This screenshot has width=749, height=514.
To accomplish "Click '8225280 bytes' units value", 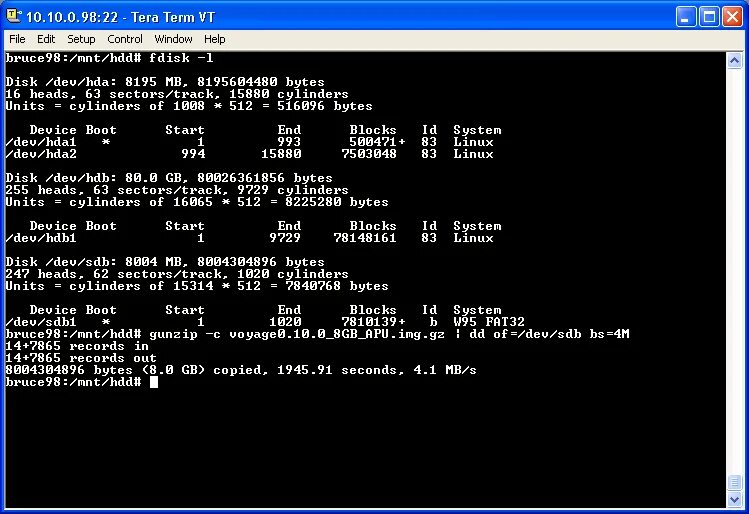I will point(337,202).
